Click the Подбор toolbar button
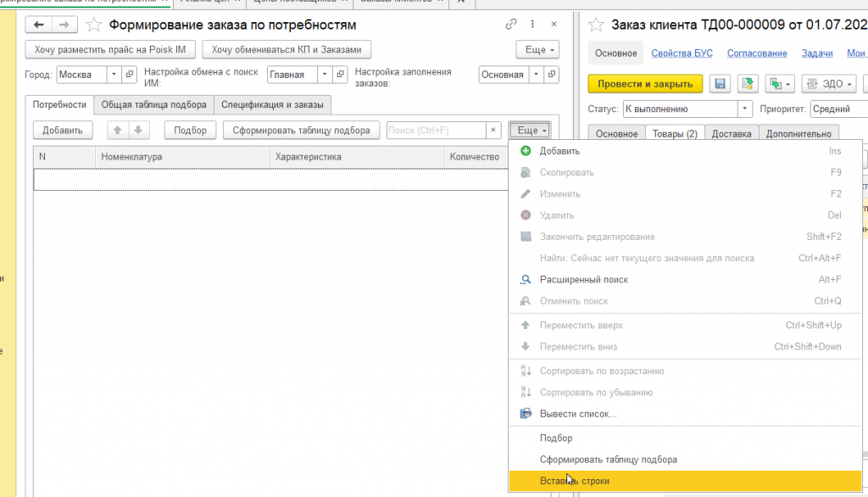Viewport: 868px width, 497px height. [x=191, y=131]
